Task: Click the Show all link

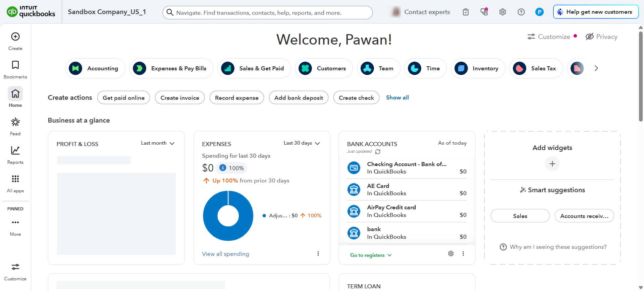Action: click(397, 97)
